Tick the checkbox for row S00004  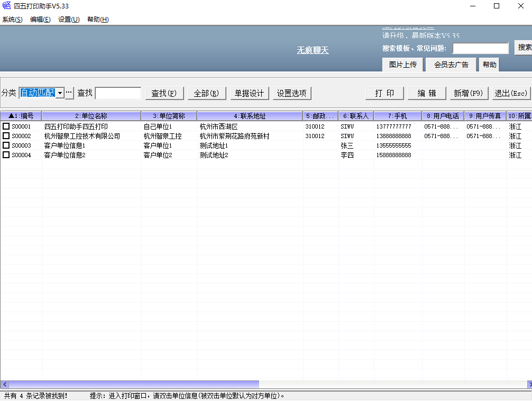tap(6, 155)
